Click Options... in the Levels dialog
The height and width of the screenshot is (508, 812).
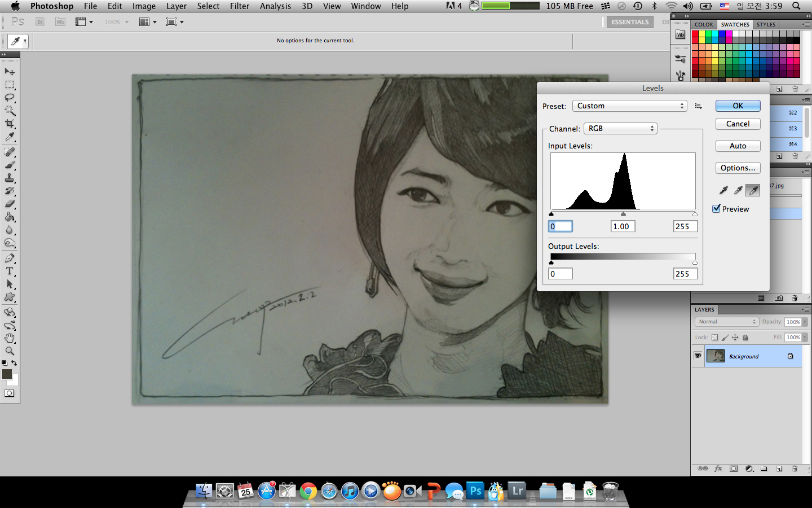(738, 168)
